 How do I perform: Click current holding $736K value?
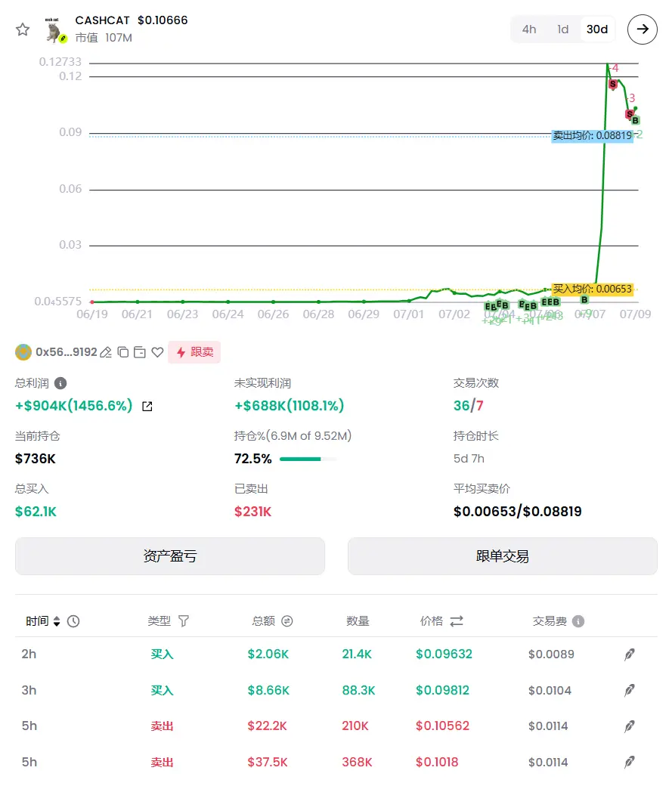click(x=35, y=460)
